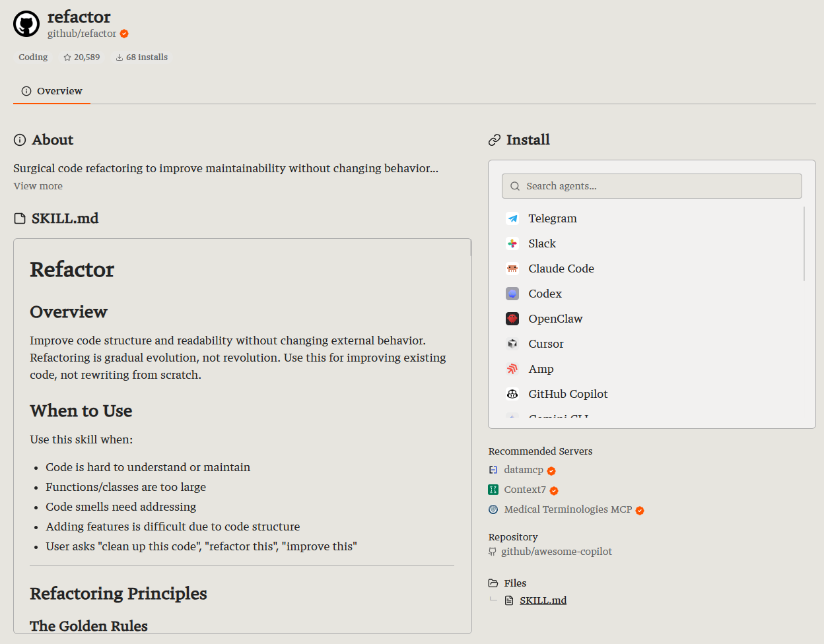Click the Slack icon in the agent list
The height and width of the screenshot is (644, 824).
pos(512,243)
